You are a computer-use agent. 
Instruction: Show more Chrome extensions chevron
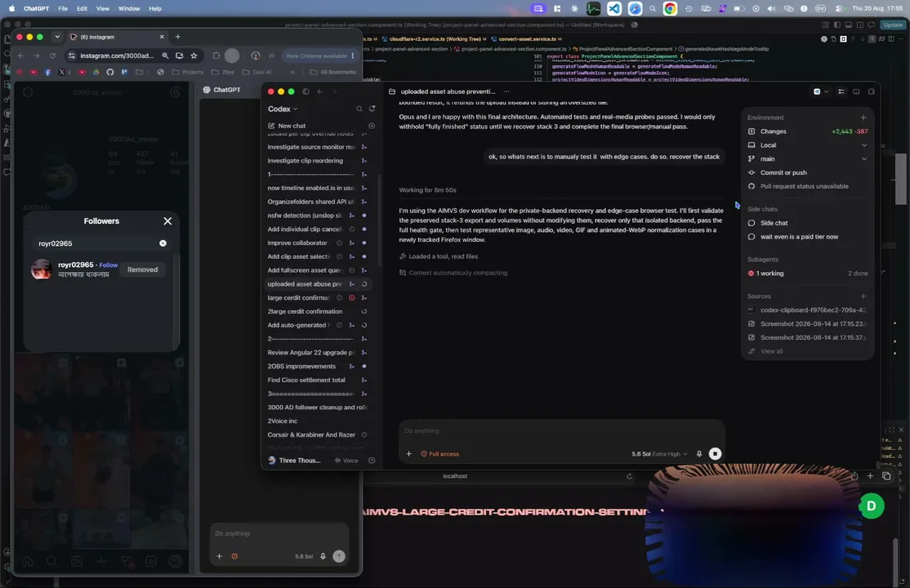(271, 56)
